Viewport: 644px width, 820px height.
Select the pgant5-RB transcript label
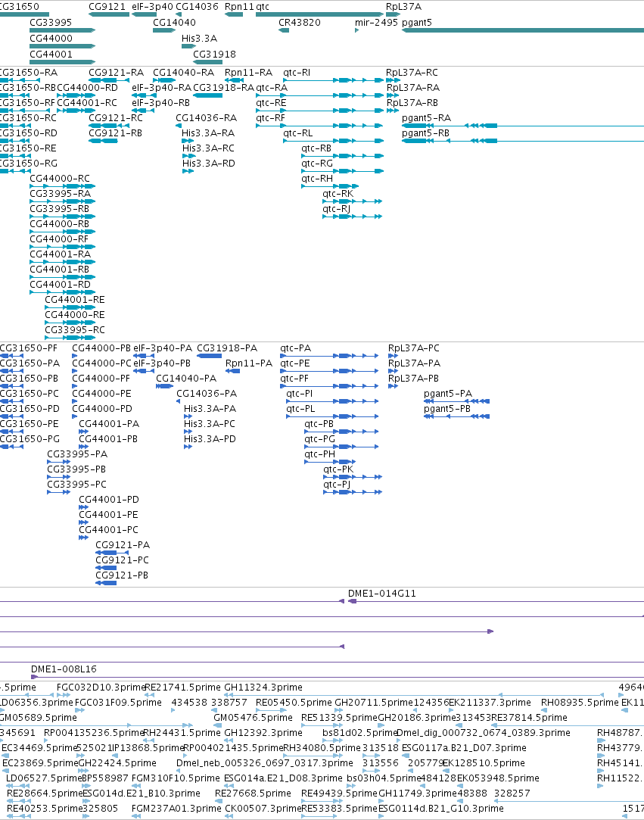click(x=425, y=133)
